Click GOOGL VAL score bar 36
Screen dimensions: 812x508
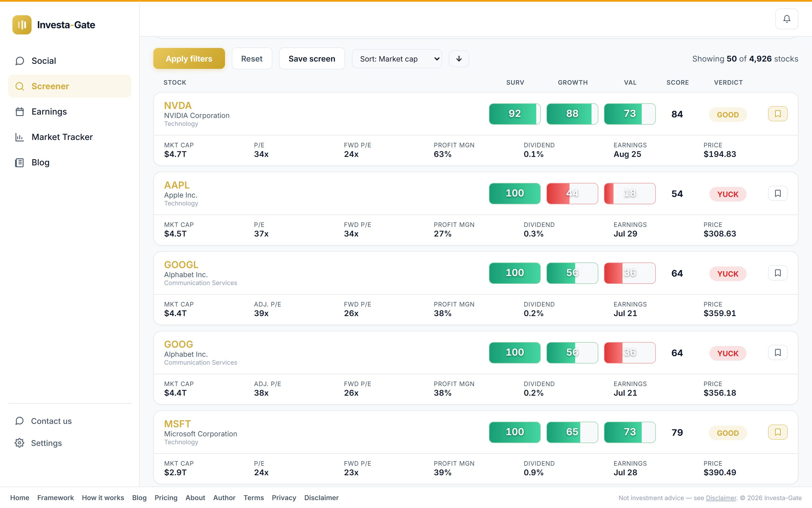(x=630, y=273)
